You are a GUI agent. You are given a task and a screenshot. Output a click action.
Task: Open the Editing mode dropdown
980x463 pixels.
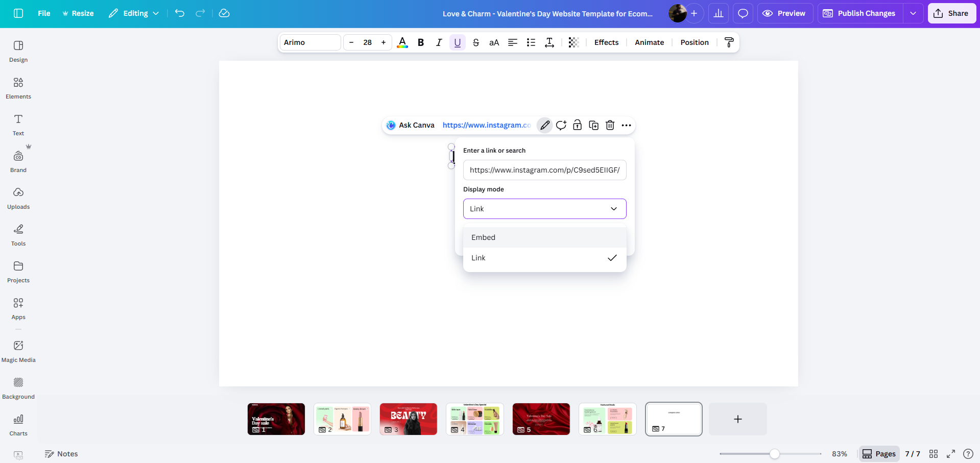pos(134,13)
